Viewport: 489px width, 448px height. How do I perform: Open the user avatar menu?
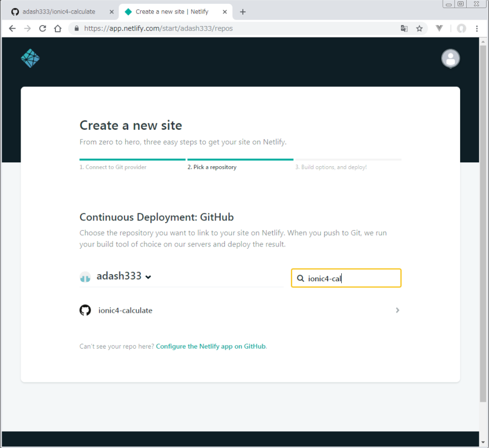coord(450,59)
